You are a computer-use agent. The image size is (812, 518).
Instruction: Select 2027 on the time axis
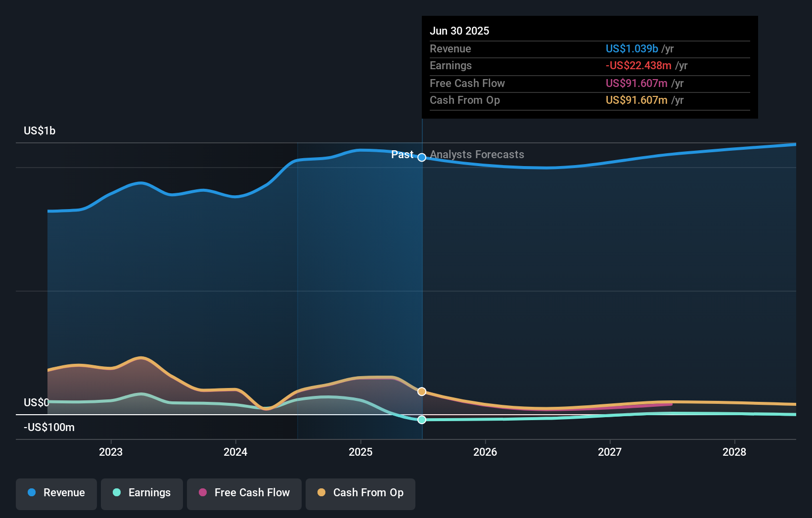pyautogui.click(x=610, y=452)
